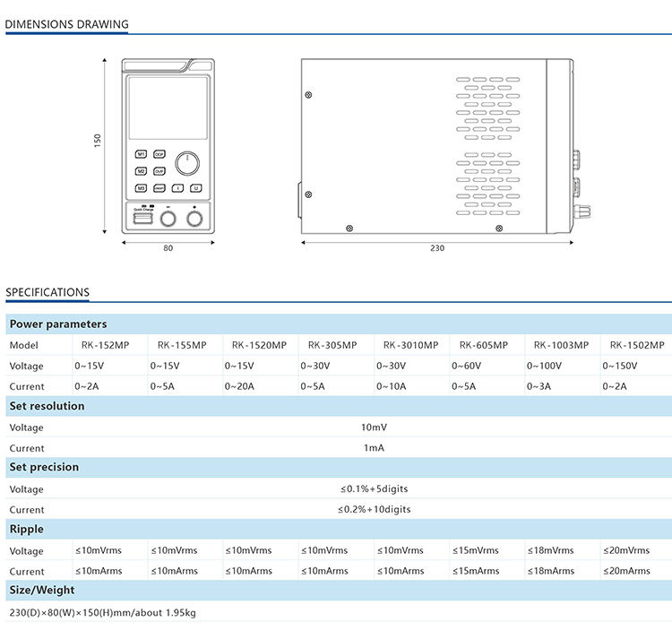Click the 80 width dimension label
This screenshot has width=672, height=639.
(x=168, y=248)
